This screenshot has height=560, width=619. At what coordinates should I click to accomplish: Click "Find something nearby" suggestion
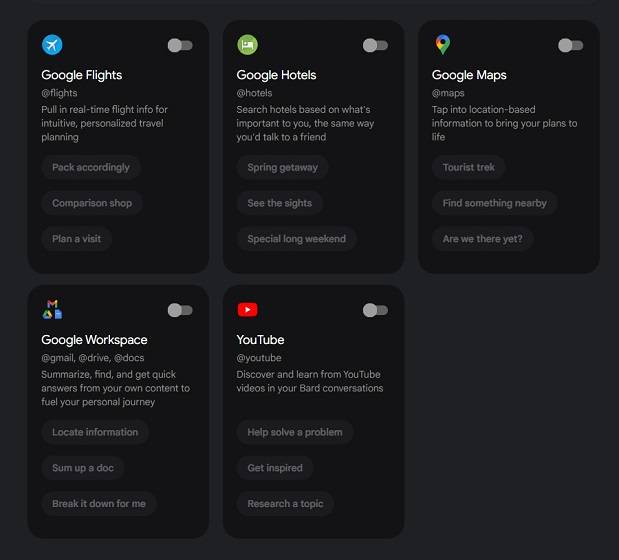495,203
